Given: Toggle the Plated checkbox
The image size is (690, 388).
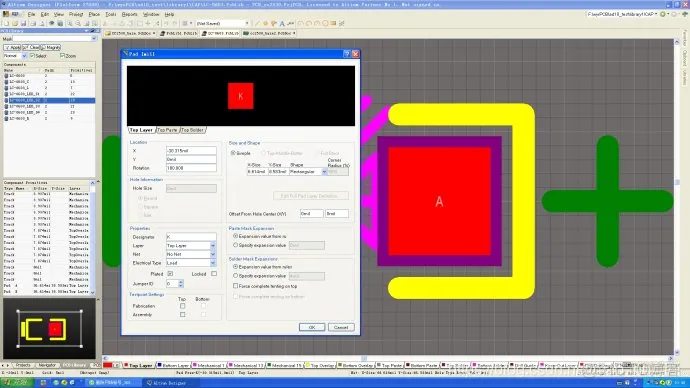Looking at the screenshot, I should tap(170, 274).
